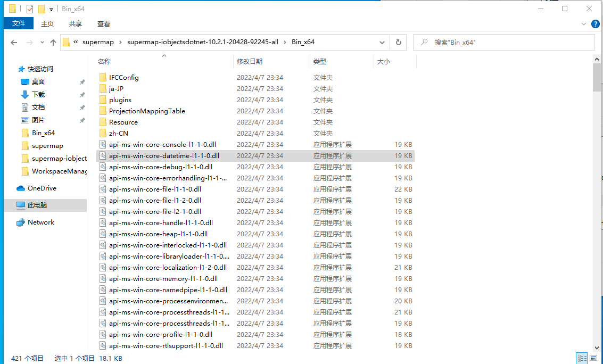Switch to details view layout icon
The image size is (603, 364).
point(582,358)
